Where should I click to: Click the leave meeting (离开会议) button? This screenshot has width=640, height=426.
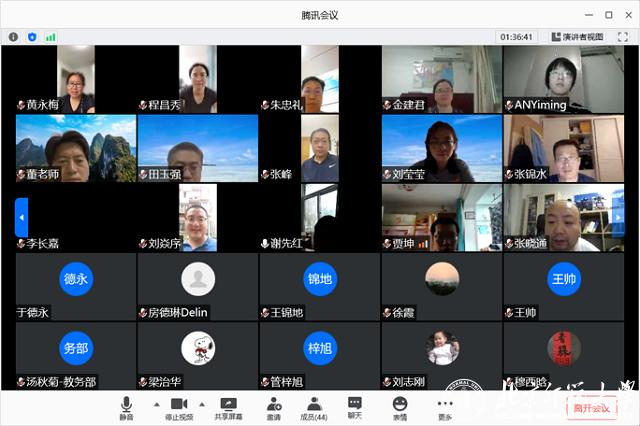[x=591, y=408]
